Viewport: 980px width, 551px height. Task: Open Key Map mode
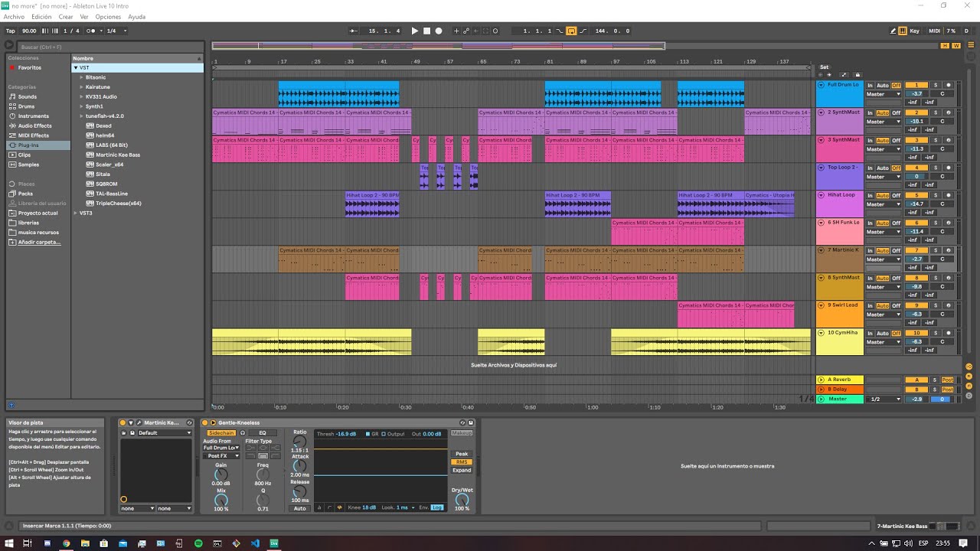[915, 31]
